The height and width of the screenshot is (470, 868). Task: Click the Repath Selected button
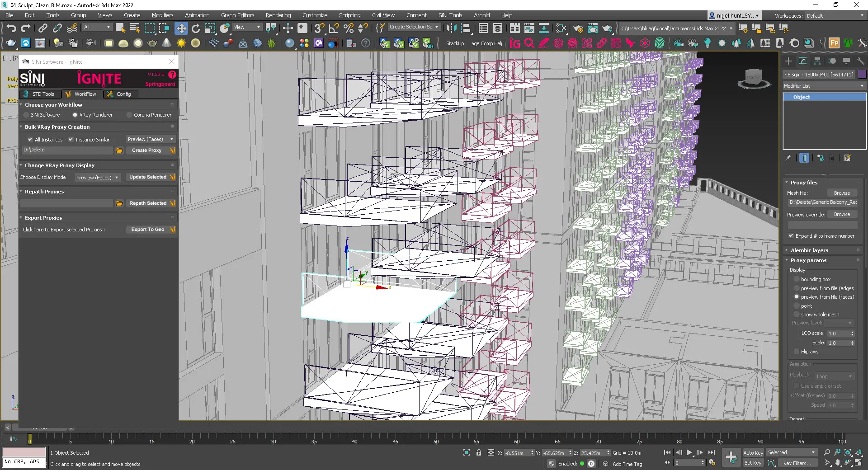(151, 203)
